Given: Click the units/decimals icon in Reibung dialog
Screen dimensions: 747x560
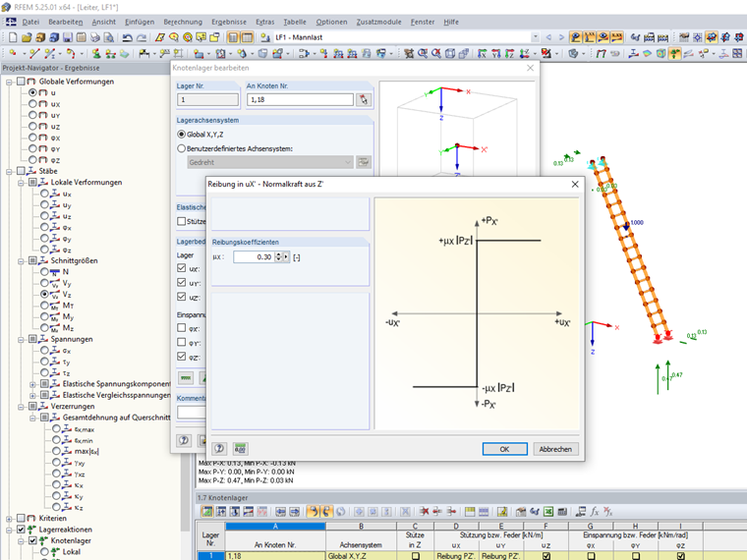Looking at the screenshot, I should [240, 449].
